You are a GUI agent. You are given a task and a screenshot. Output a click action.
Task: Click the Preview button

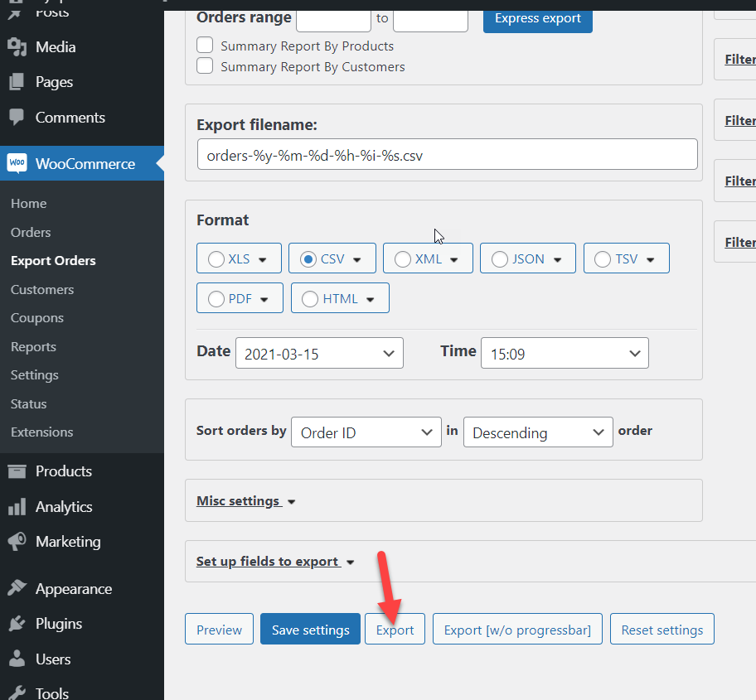click(x=219, y=630)
